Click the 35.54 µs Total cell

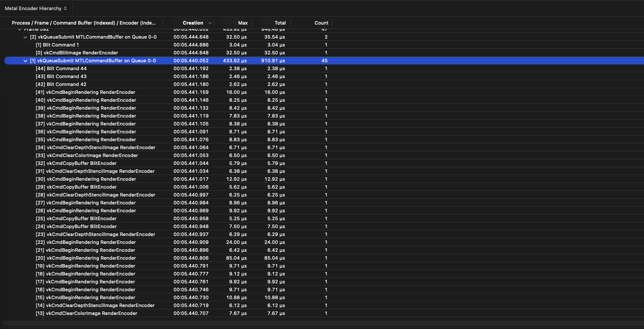click(x=275, y=37)
